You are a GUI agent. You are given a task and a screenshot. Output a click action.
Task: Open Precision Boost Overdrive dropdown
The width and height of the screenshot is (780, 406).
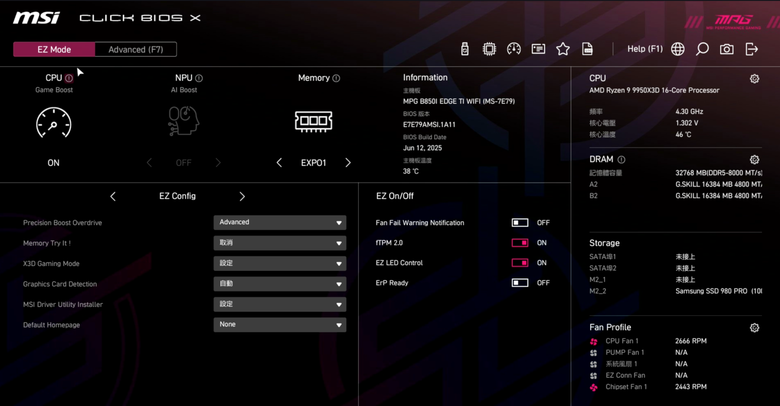click(280, 222)
